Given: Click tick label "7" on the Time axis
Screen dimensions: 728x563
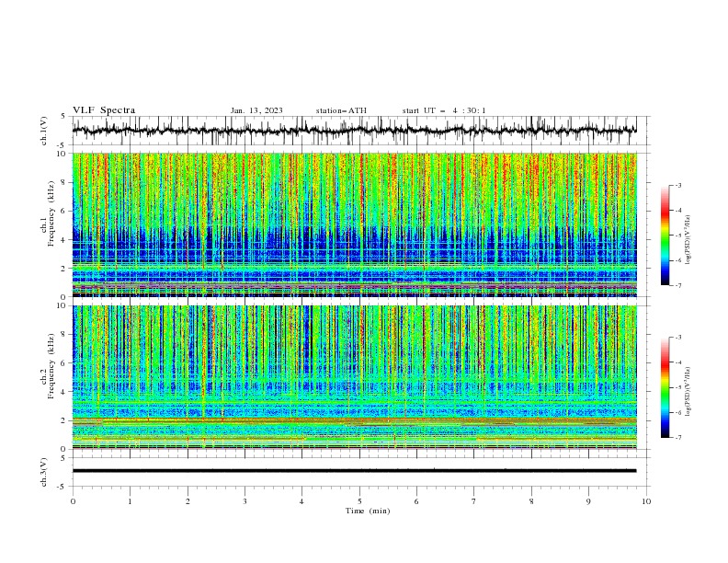Looking at the screenshot, I should click(474, 501).
